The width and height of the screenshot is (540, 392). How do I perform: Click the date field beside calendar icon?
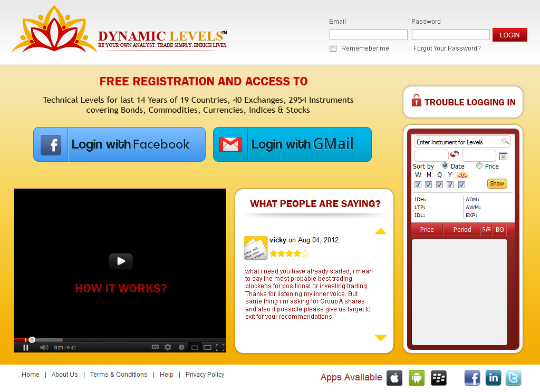tap(479, 155)
